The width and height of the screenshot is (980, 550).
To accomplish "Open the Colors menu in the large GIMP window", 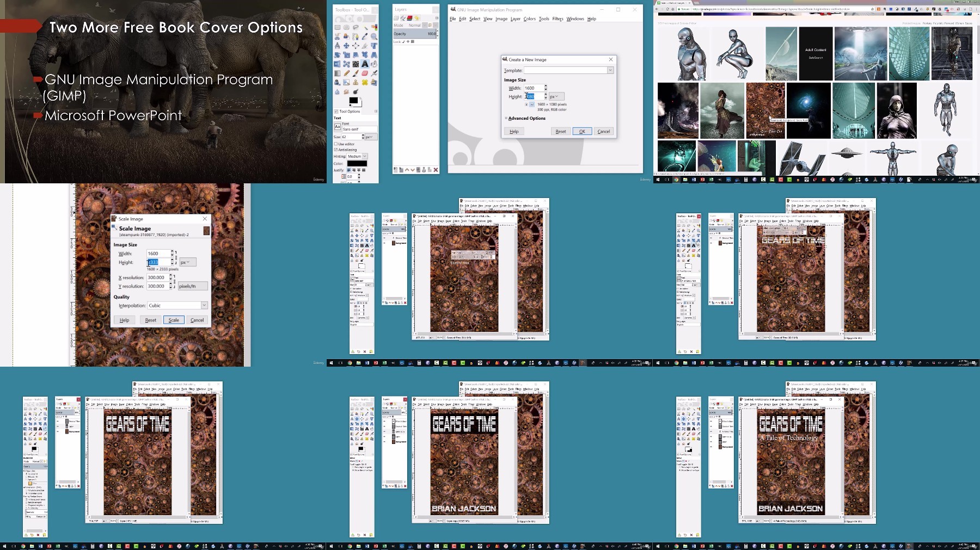I will 530,18.
